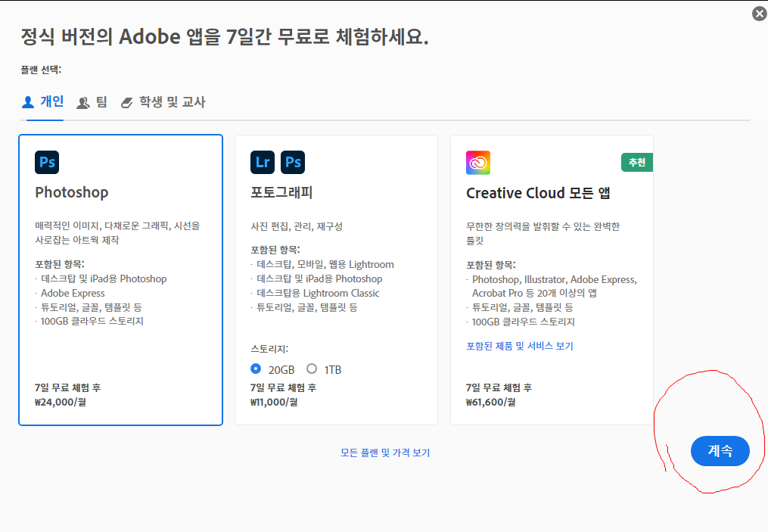The height and width of the screenshot is (532, 768).
Task: Click the 추천 badge on Creative Cloud card
Action: 637,162
